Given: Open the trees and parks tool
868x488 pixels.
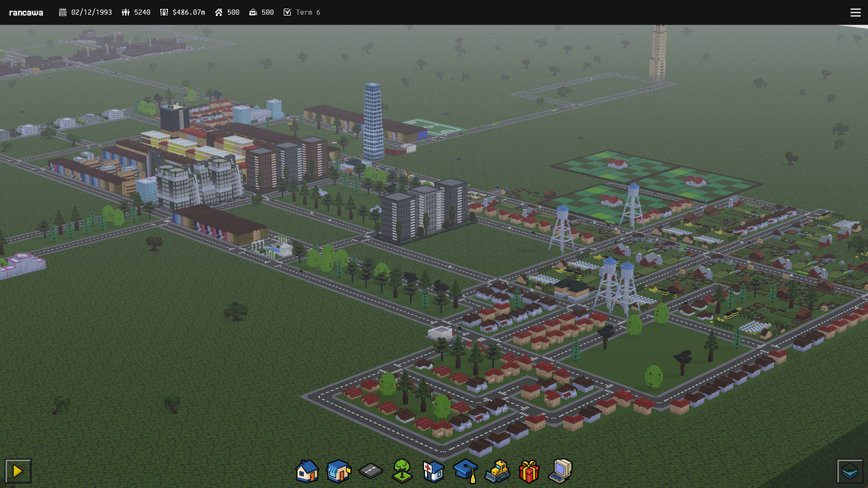Looking at the screenshot, I should [402, 471].
